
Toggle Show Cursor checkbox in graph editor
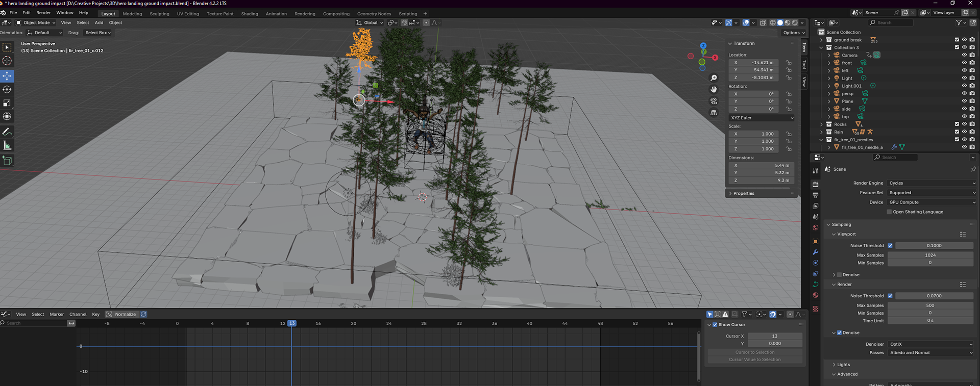(x=715, y=324)
